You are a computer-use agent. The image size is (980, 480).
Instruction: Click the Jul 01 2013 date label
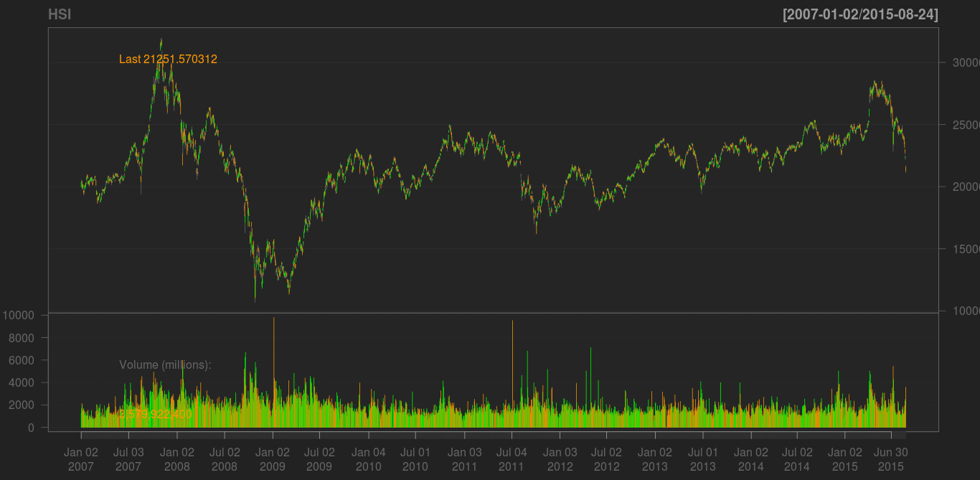702,459
